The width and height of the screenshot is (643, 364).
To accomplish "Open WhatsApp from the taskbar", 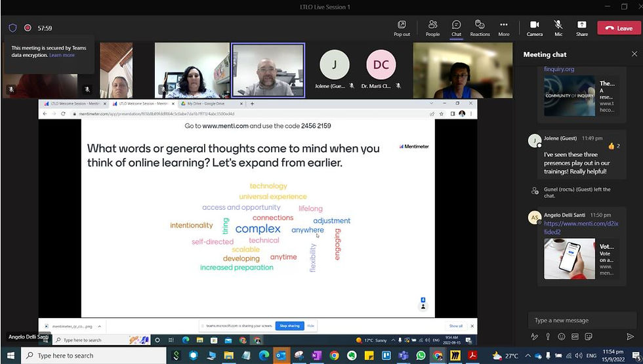I will coord(421,355).
